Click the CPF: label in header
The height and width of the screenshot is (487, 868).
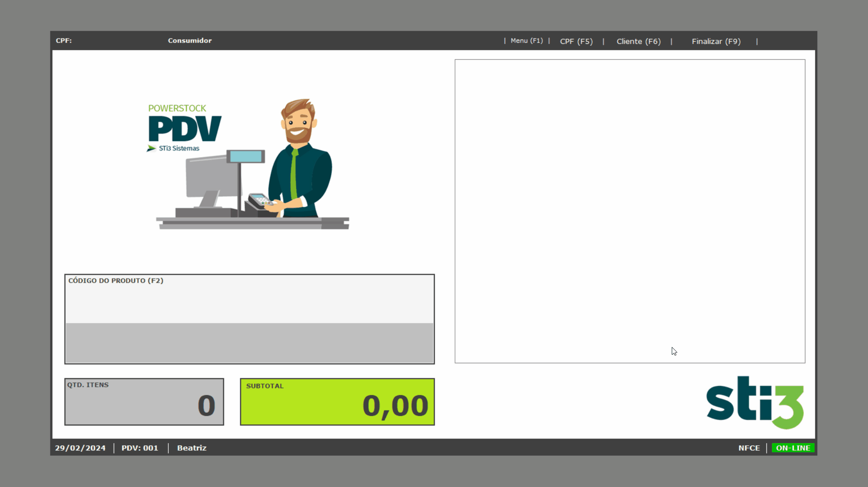[63, 41]
